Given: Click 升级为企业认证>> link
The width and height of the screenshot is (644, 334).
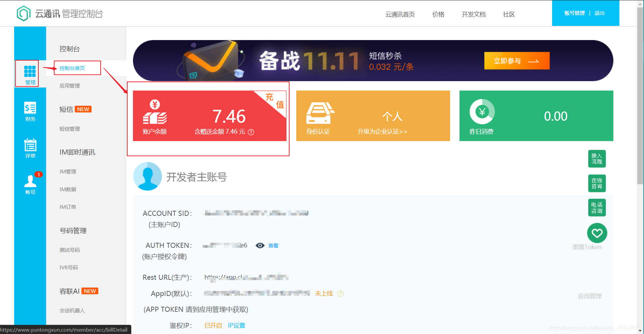Looking at the screenshot, I should [382, 132].
